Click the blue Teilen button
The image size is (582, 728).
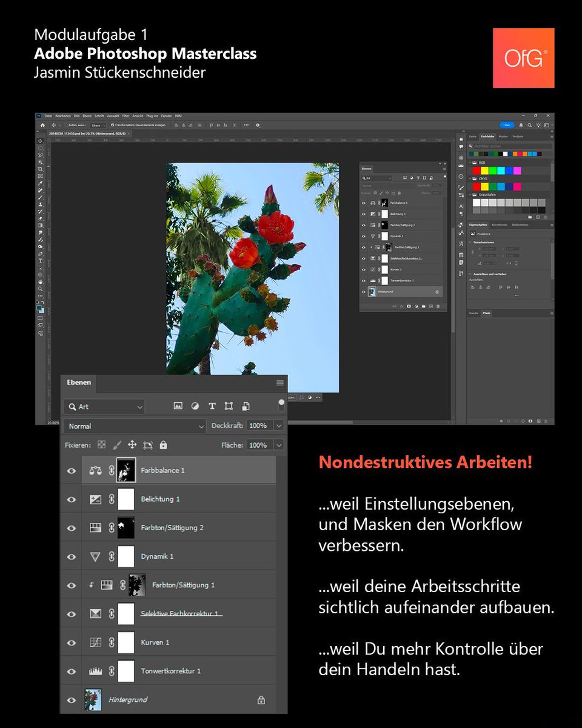507,125
